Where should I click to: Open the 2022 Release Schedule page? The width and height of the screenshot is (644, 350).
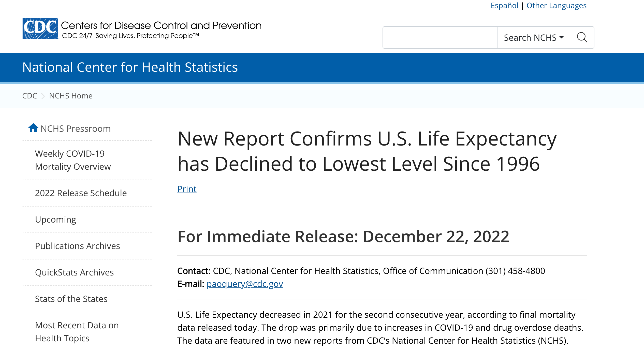pyautogui.click(x=81, y=193)
